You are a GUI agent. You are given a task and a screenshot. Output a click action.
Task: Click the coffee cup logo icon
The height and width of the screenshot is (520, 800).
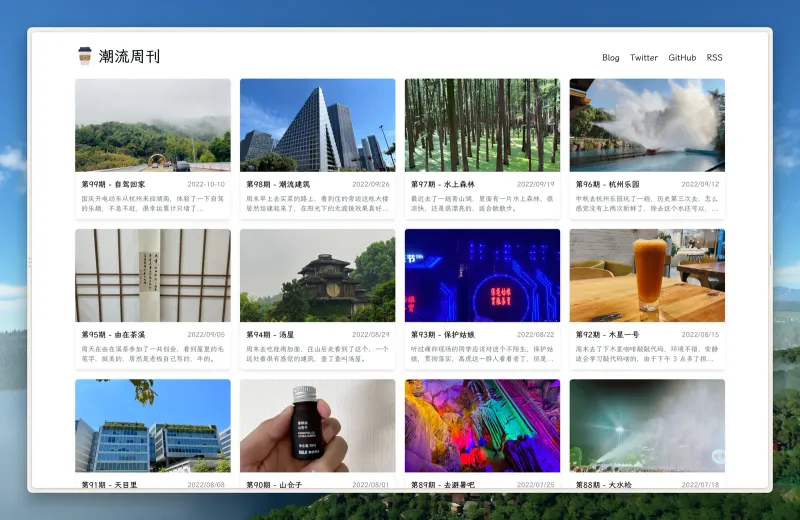point(85,56)
